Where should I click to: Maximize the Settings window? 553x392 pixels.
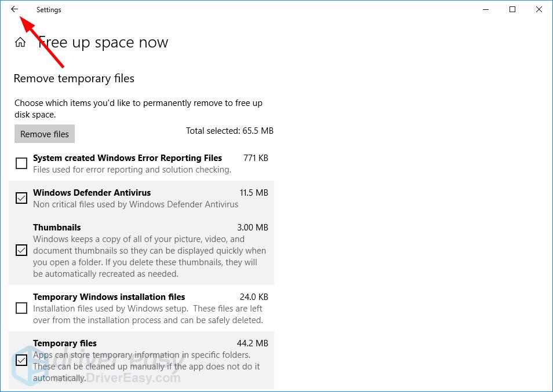(512, 9)
